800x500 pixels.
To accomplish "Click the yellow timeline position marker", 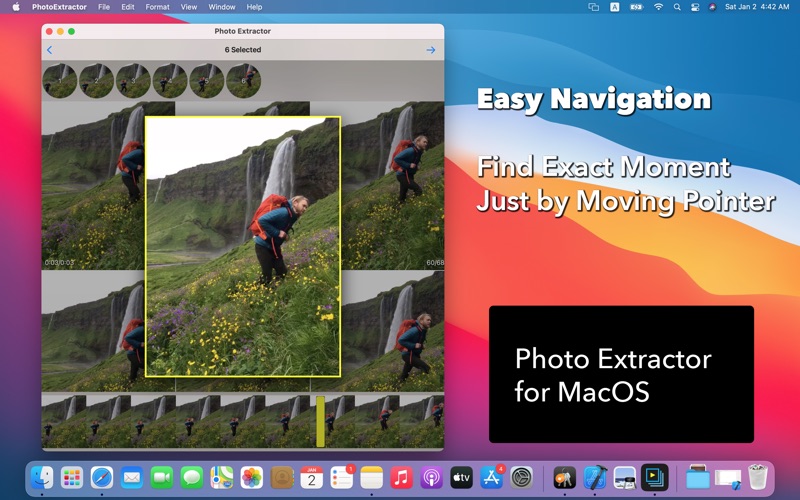I will point(320,421).
